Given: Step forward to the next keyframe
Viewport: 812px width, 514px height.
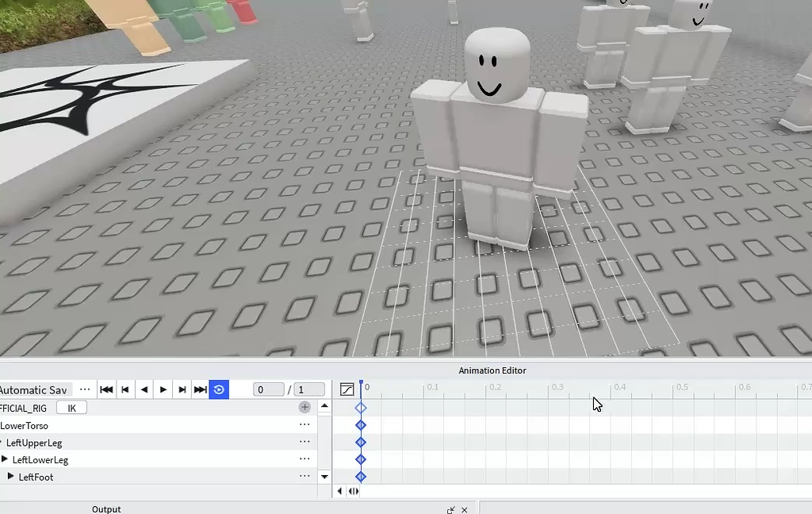Looking at the screenshot, I should (x=182, y=389).
